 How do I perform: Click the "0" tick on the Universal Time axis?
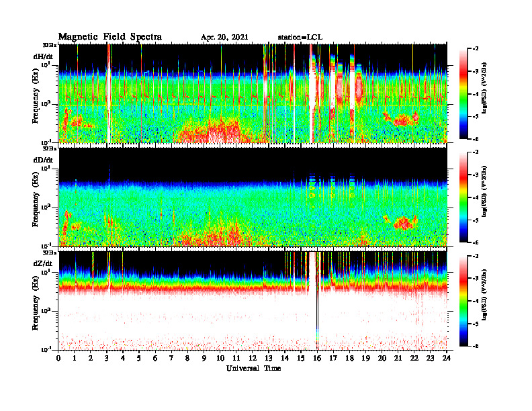click(x=58, y=359)
